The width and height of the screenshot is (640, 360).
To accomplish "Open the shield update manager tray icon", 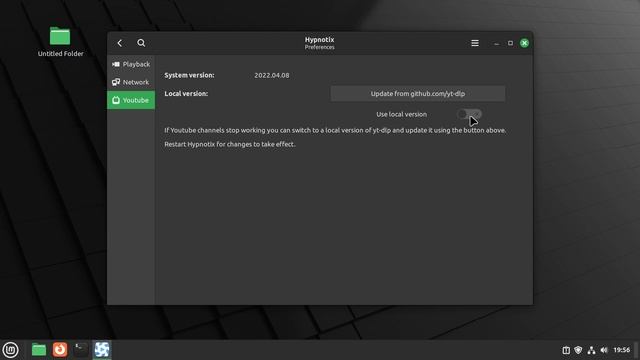I will pyautogui.click(x=578, y=350).
